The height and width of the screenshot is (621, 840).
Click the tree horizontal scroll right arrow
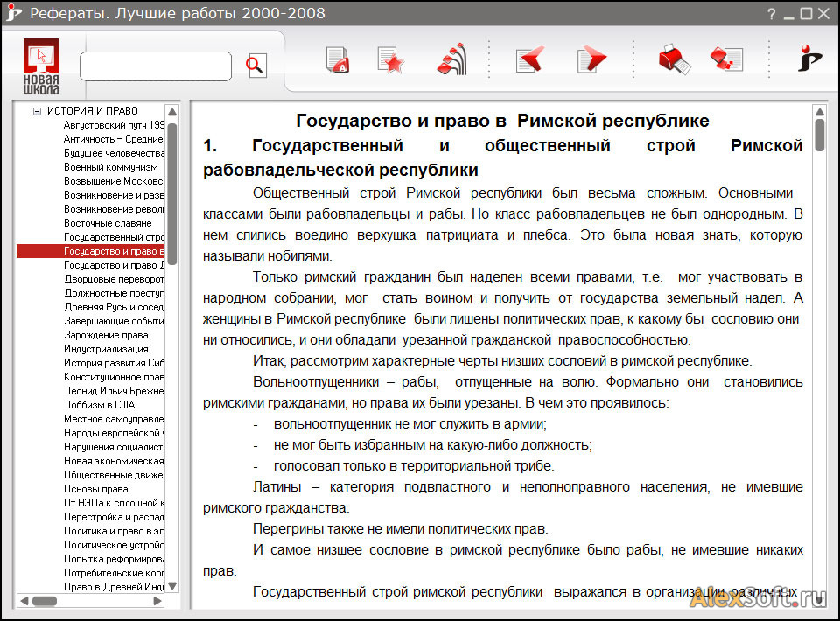tap(157, 601)
